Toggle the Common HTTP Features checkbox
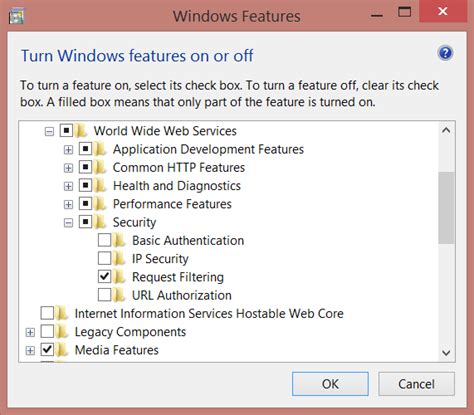 [x=85, y=167]
